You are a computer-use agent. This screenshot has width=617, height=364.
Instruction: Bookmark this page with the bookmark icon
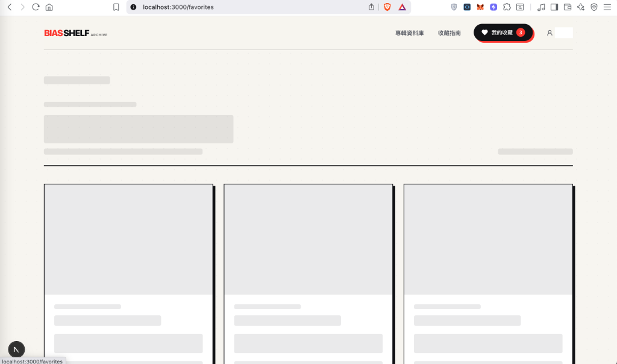(x=116, y=7)
